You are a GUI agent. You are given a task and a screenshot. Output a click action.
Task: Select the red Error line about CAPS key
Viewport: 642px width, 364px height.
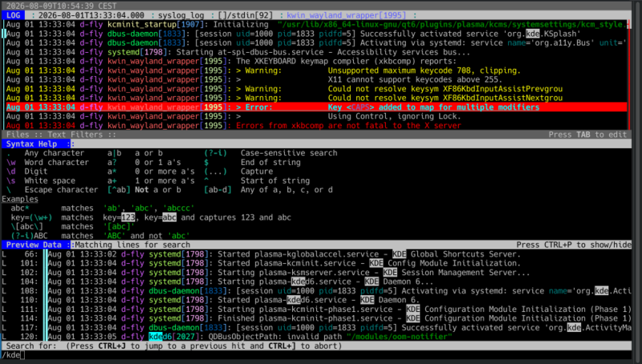point(316,107)
